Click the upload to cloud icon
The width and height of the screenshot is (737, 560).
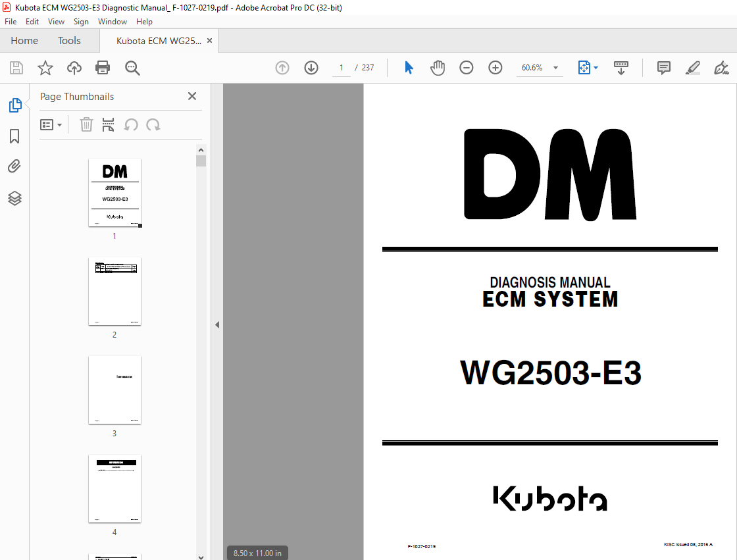[74, 68]
